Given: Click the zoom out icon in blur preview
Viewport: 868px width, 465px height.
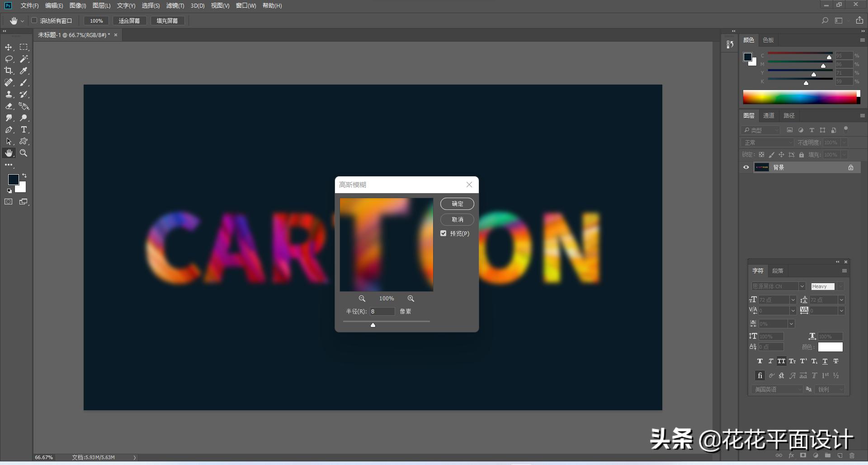Looking at the screenshot, I should (x=362, y=299).
